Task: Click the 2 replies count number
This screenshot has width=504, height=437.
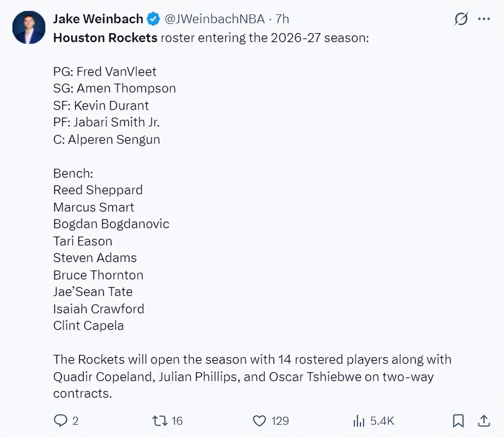Action: (75, 421)
